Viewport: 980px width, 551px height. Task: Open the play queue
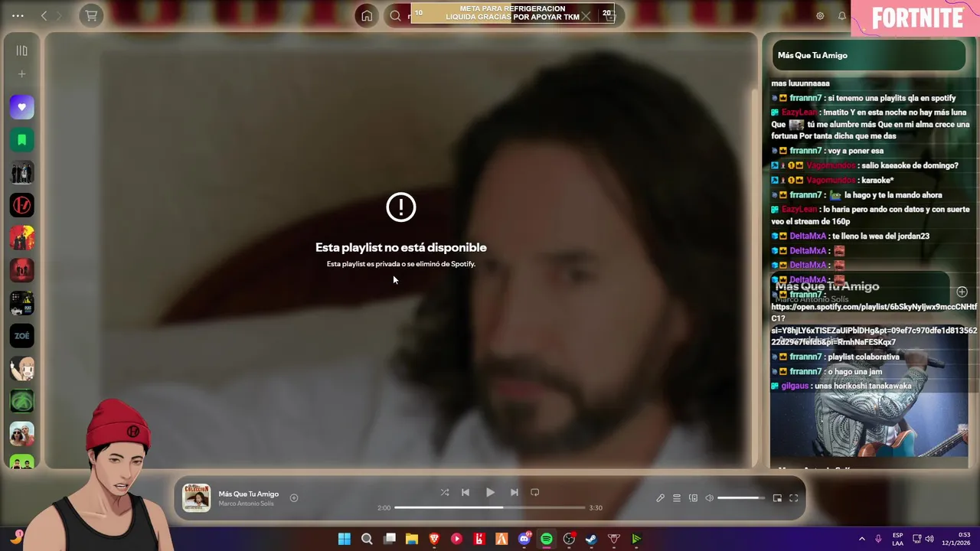click(677, 498)
